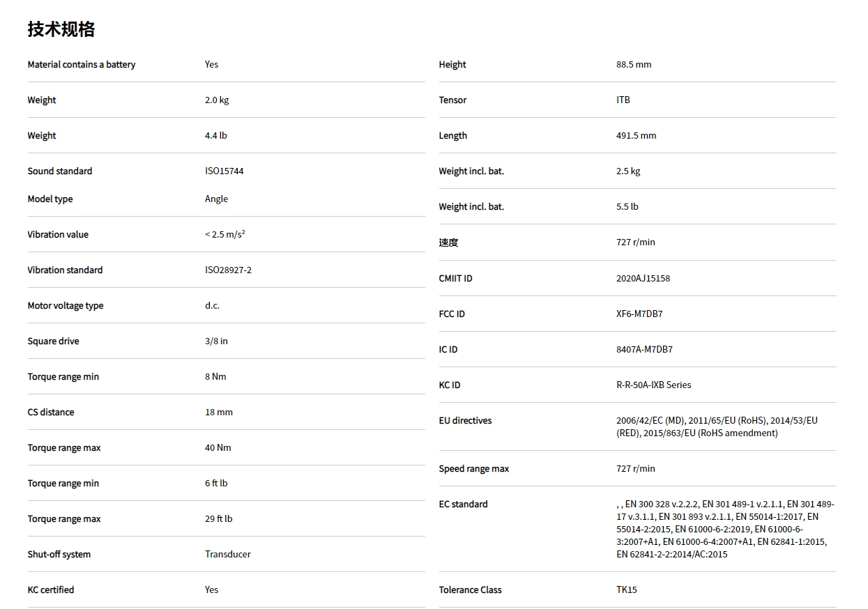
Task: Click the 速度 row label
Action: point(448,242)
